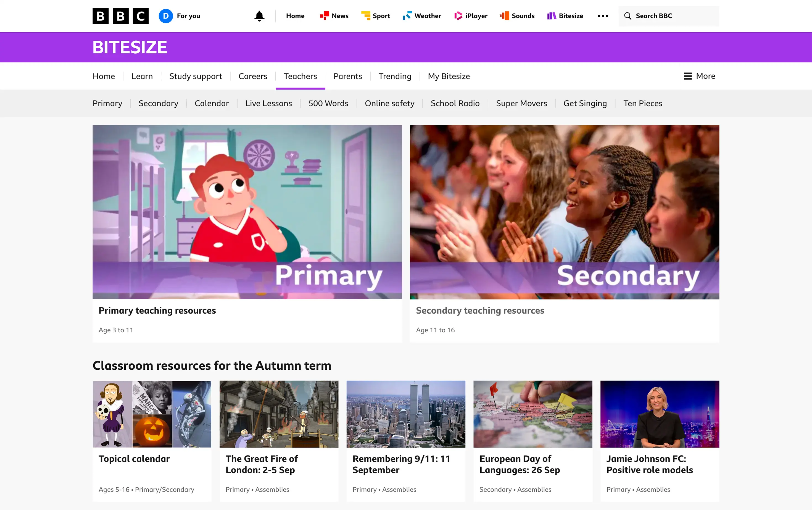Open Primary teaching resources link
This screenshot has height=510, width=812.
[157, 310]
